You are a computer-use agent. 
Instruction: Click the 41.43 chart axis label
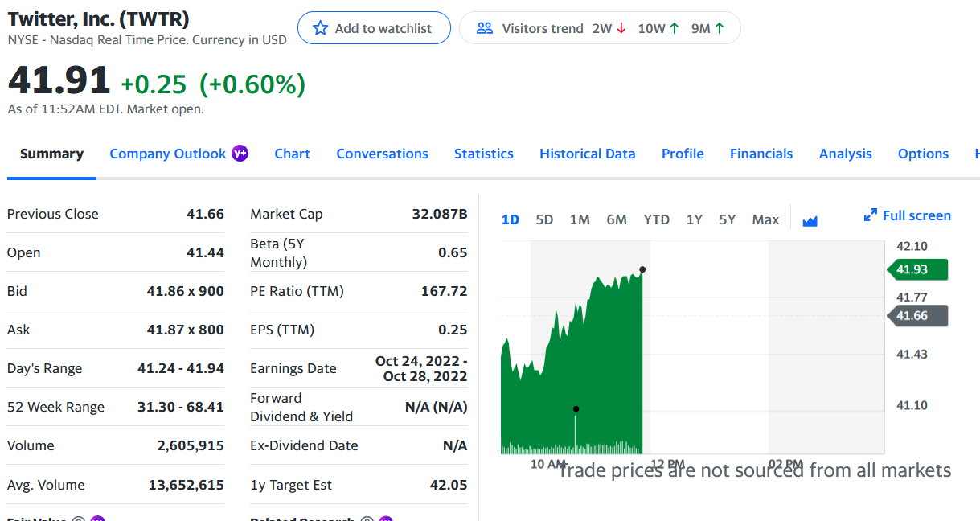912,354
